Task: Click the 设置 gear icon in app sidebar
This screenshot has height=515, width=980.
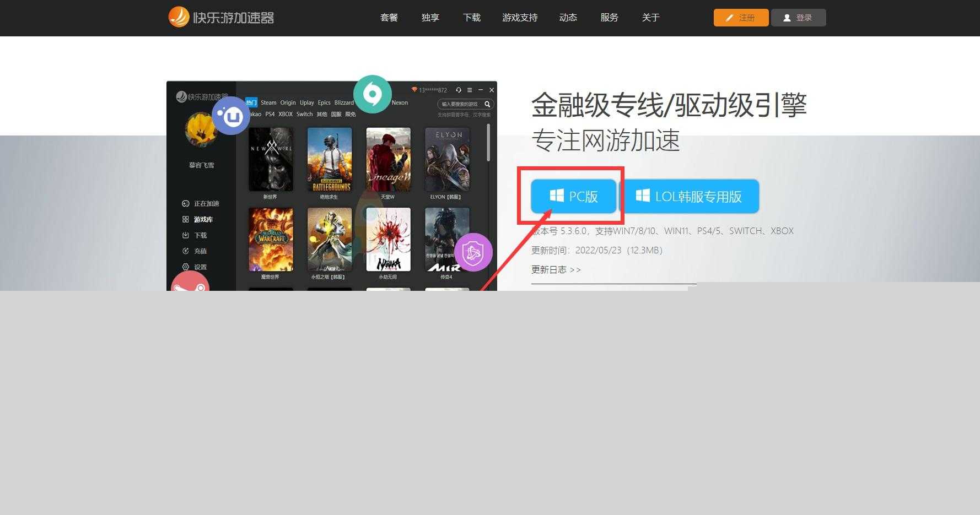Action: [186, 267]
